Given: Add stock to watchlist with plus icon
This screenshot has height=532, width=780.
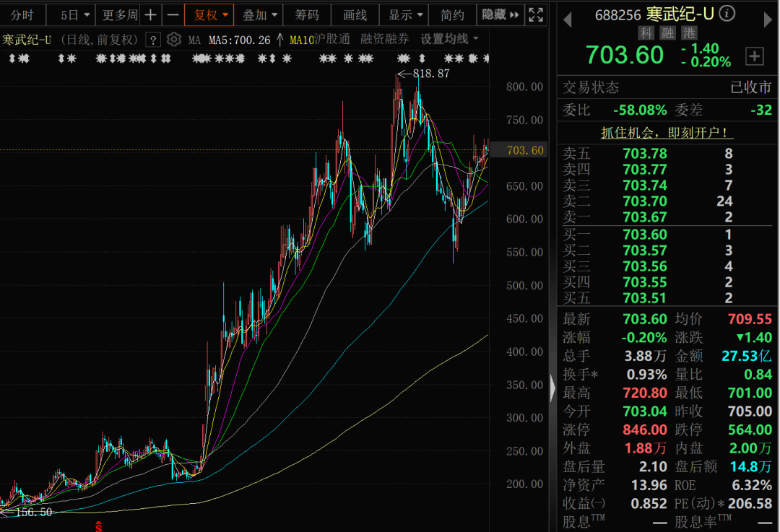Looking at the screenshot, I should click(x=753, y=56).
